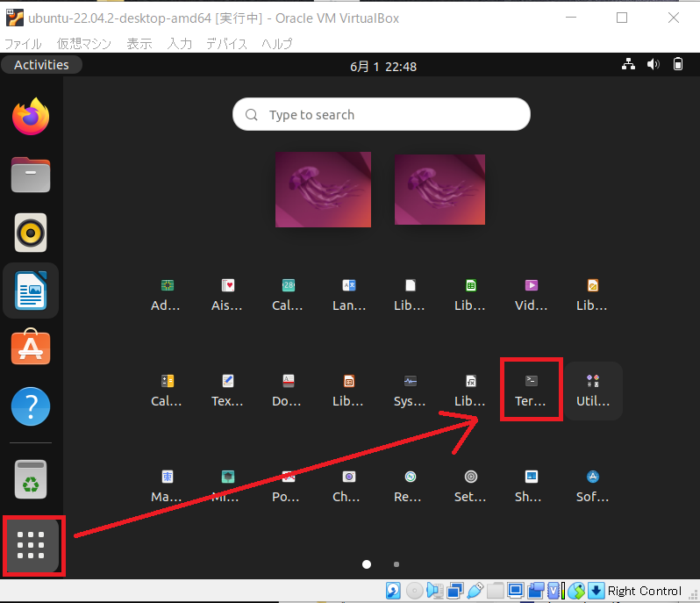Open LibreOffice Writer from the dock
The image size is (700, 603).
(31, 291)
